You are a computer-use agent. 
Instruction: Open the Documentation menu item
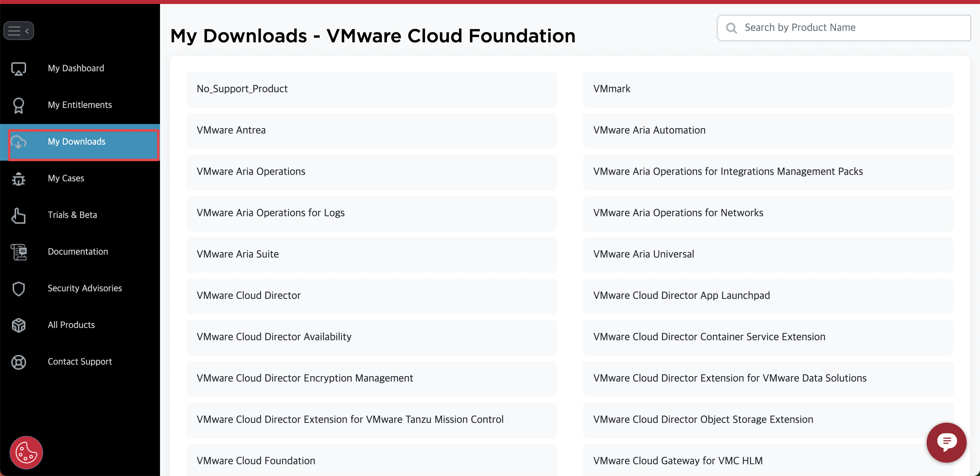(80, 252)
